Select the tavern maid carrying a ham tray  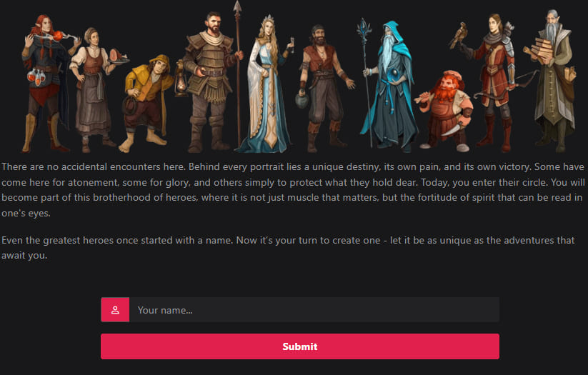(x=93, y=86)
